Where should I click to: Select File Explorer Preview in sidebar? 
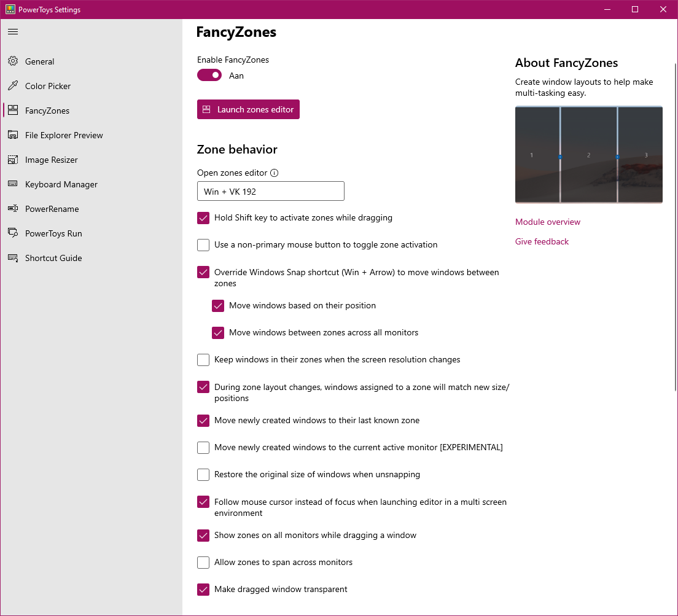64,135
